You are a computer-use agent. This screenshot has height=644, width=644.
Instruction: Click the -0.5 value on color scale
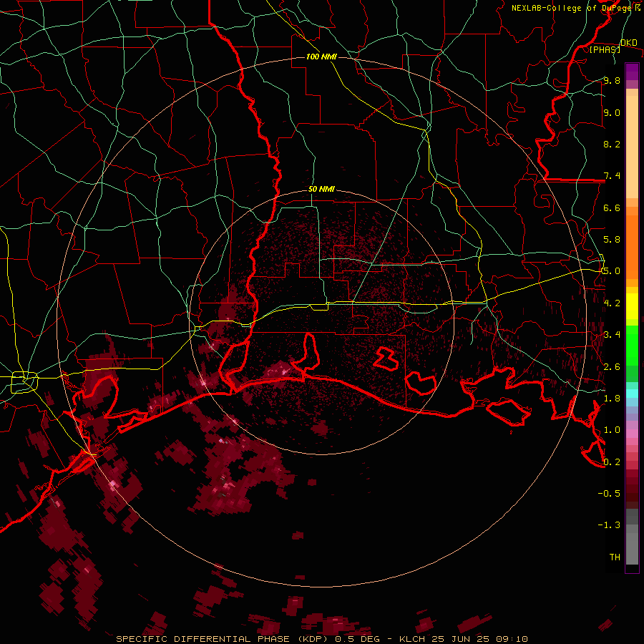point(609,494)
